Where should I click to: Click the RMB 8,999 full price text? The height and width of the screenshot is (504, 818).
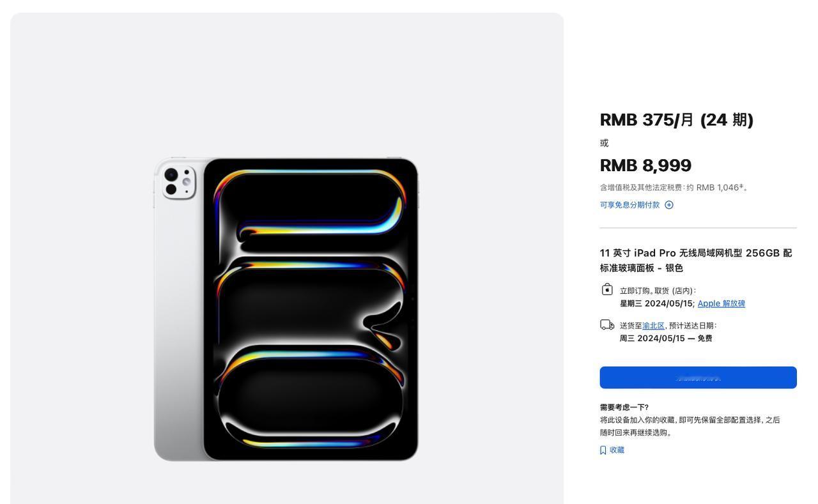tap(645, 165)
